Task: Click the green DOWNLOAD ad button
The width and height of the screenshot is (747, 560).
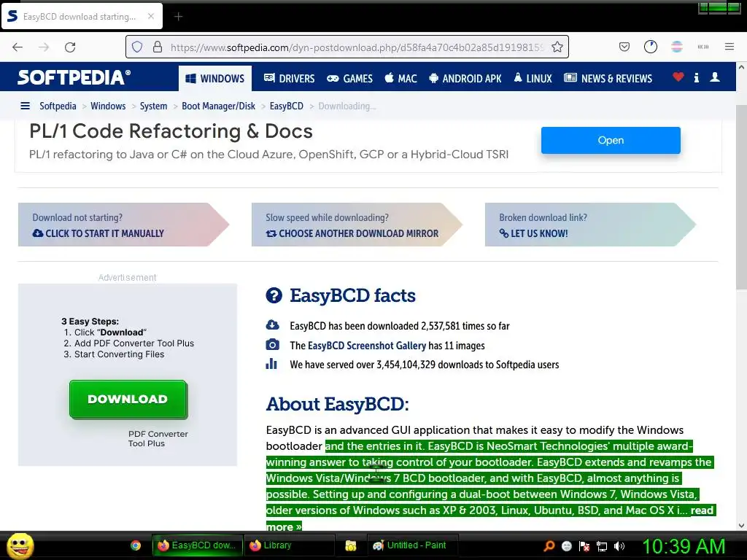Action: point(128,399)
